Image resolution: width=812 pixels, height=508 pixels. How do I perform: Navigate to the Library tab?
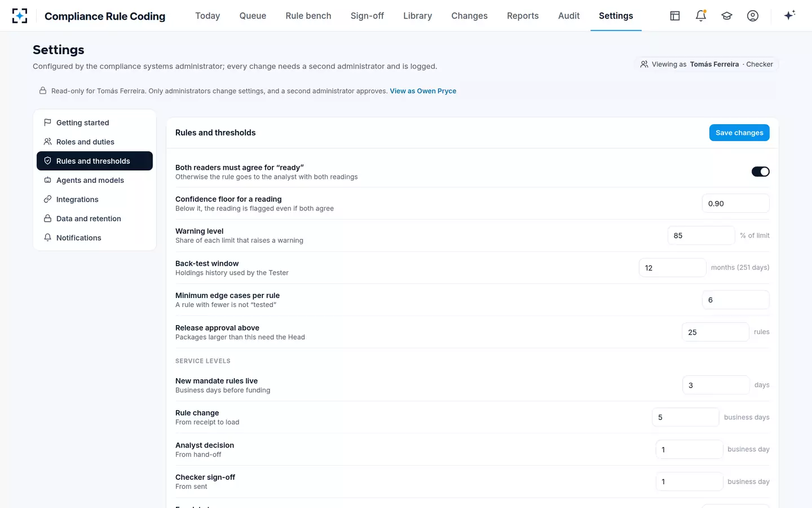pos(417,16)
